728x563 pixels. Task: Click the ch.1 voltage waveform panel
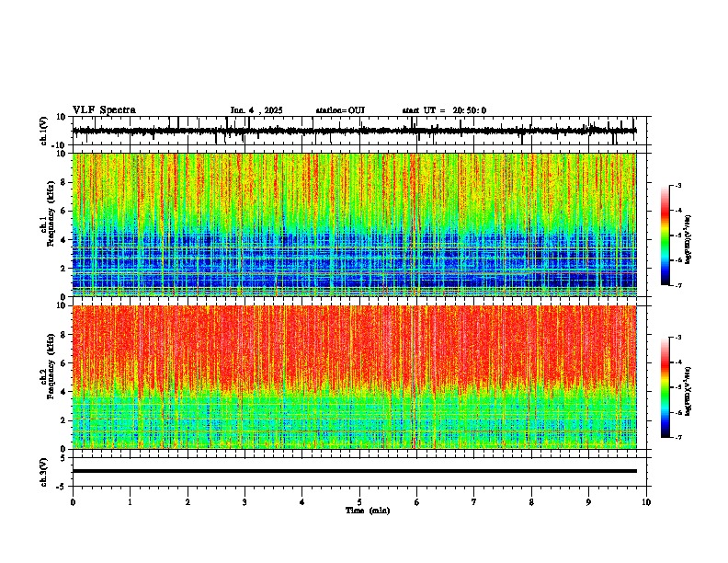point(361,131)
